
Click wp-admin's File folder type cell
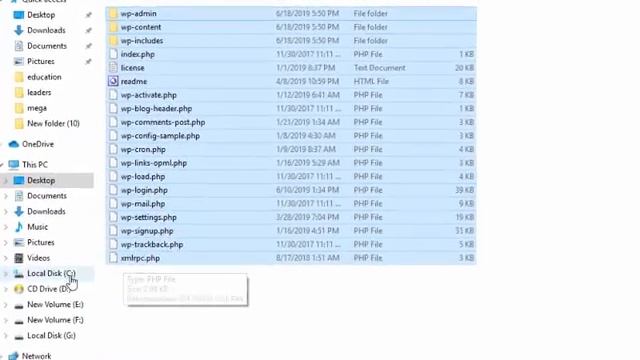click(371, 13)
